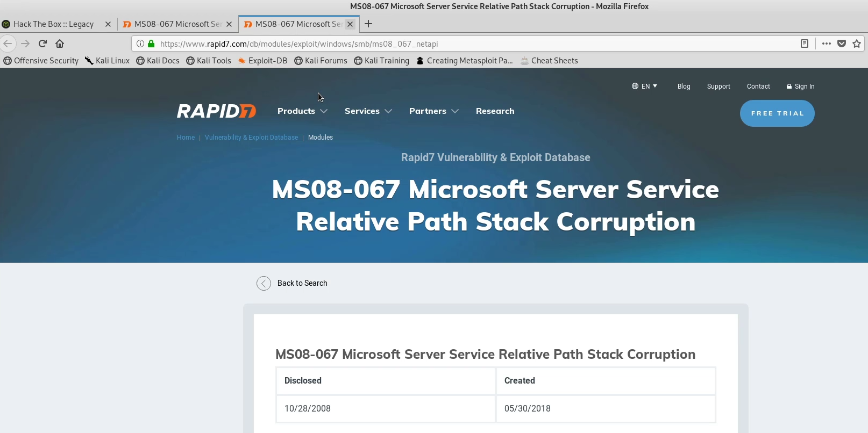Go forward with the forward arrow
The width and height of the screenshot is (868, 433).
coord(25,44)
